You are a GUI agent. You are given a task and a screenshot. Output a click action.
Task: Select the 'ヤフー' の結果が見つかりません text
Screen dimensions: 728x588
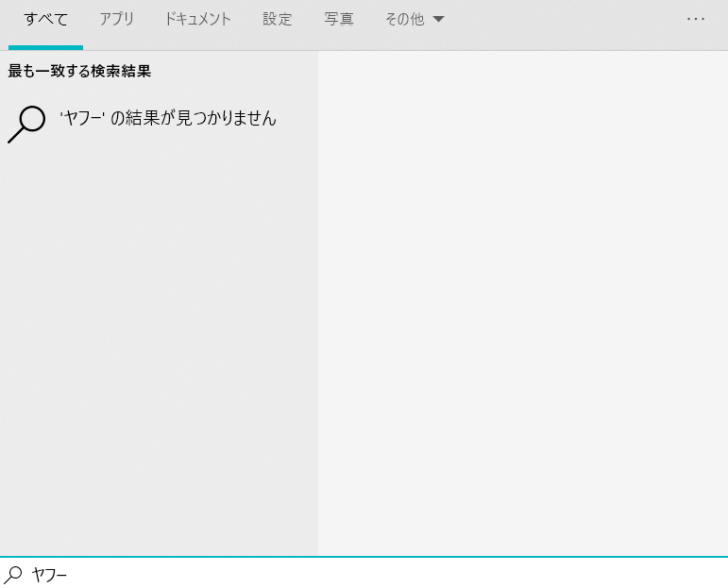coord(168,118)
